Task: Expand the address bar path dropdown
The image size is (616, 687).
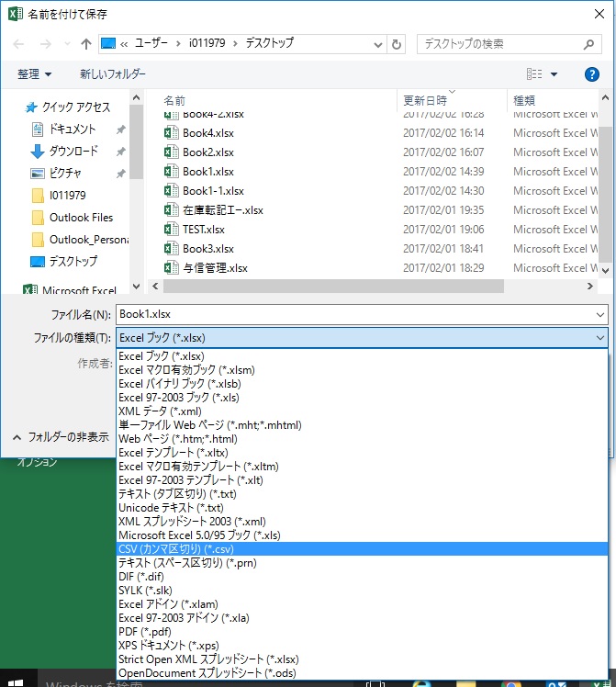Action: pyautogui.click(x=378, y=44)
